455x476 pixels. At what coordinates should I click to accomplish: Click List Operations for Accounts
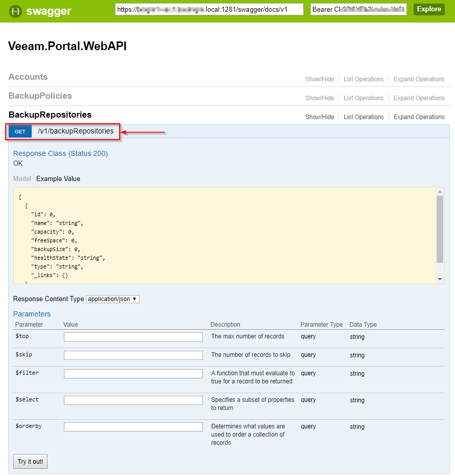tap(363, 79)
